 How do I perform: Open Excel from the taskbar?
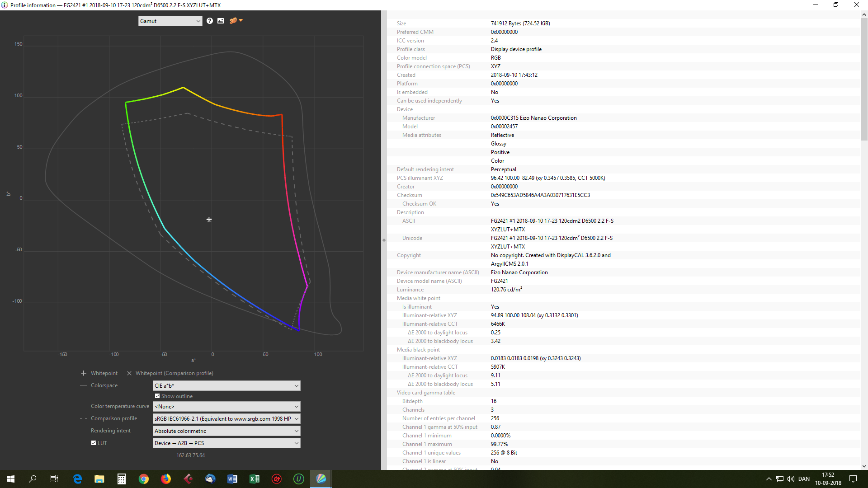pyautogui.click(x=255, y=479)
